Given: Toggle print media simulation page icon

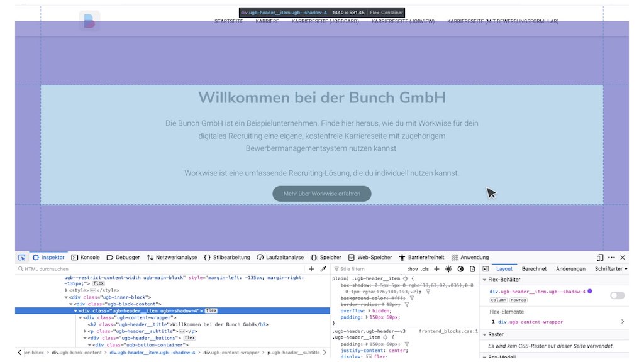Looking at the screenshot, I should tap(472, 269).
